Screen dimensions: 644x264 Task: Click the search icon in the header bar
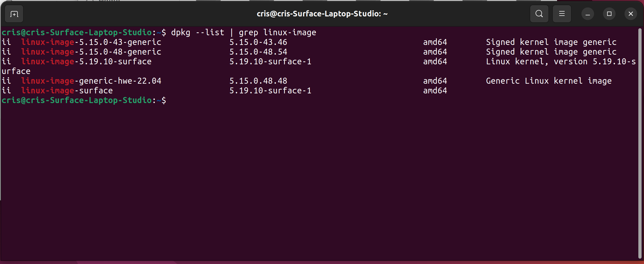[539, 14]
